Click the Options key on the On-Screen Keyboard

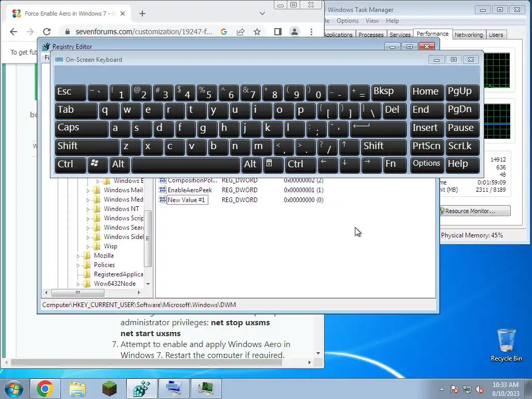point(427,165)
